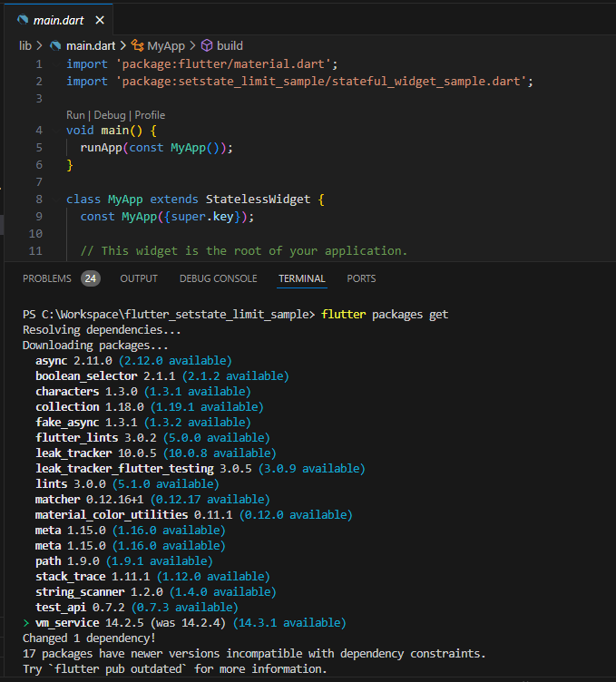Click the '17 packages have newer versions' line
Image resolution: width=616 pixels, height=682 pixels.
click(x=254, y=654)
